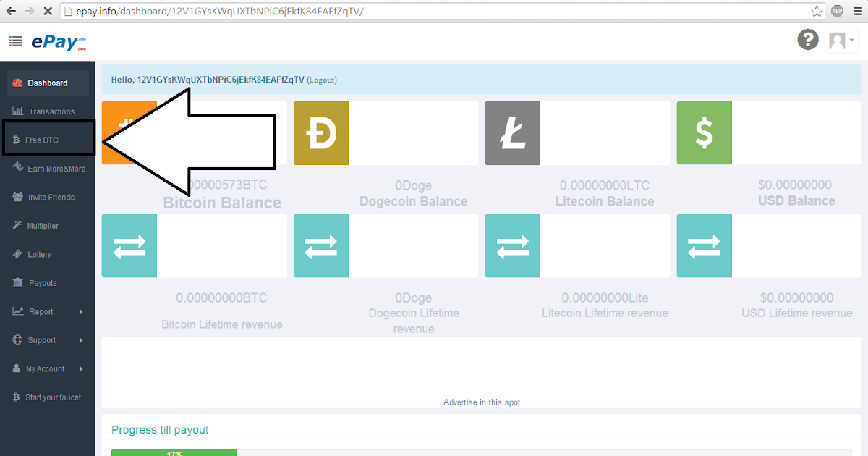Click the Support lifebuoy icon
The height and width of the screenshot is (456, 868).
pyautogui.click(x=18, y=340)
